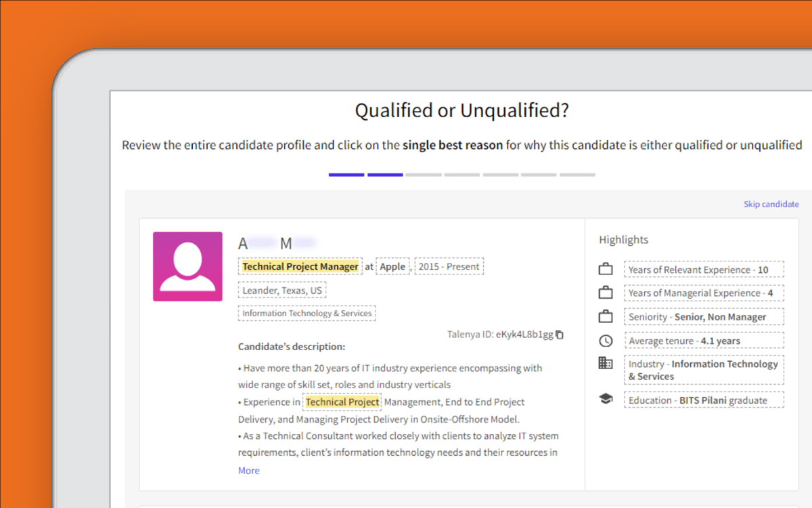This screenshot has width=812, height=508.
Task: Select the 2015 - Present date tag
Action: [x=449, y=266]
